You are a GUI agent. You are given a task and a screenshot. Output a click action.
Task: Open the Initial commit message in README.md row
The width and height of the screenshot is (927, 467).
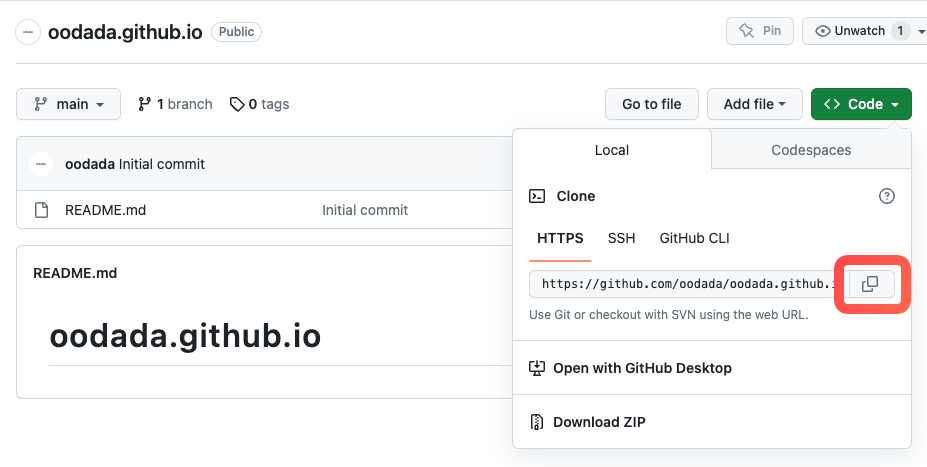click(365, 210)
